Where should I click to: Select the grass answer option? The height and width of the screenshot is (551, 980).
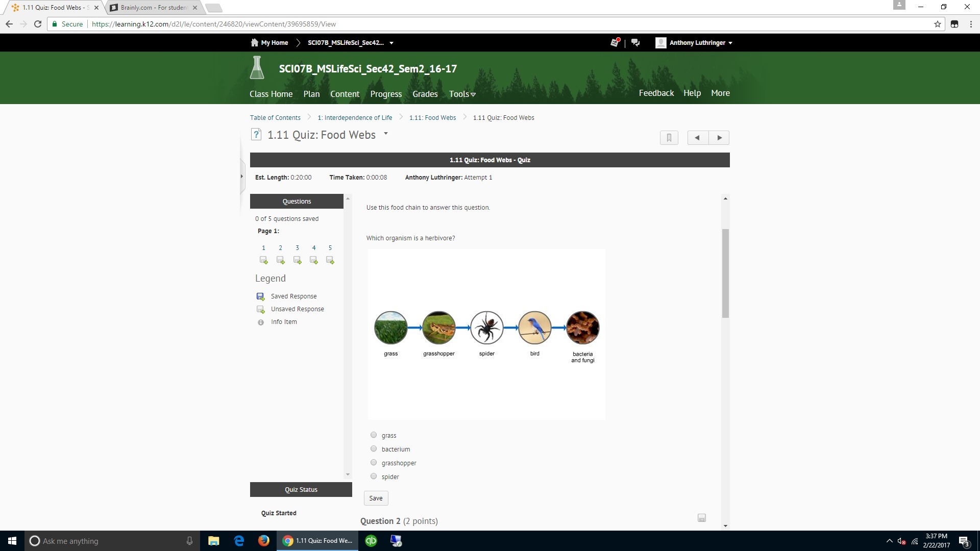click(374, 435)
